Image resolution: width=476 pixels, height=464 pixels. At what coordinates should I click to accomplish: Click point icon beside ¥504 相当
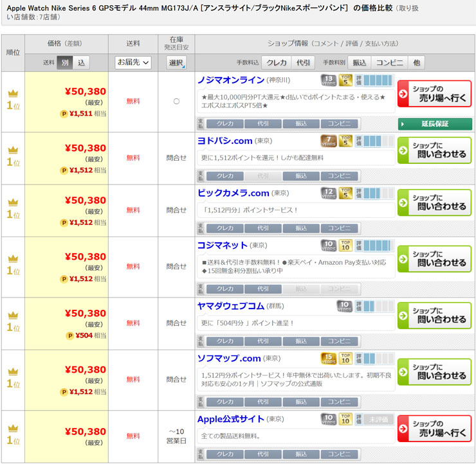[x=70, y=335]
